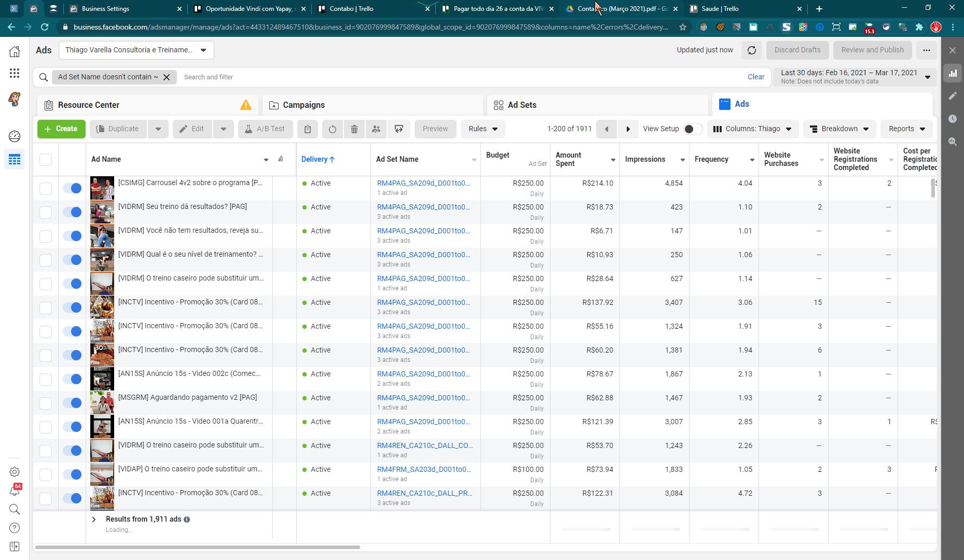Remove the Ad Set Name filter chip
Screen dimensions: 964x560
[167, 77]
